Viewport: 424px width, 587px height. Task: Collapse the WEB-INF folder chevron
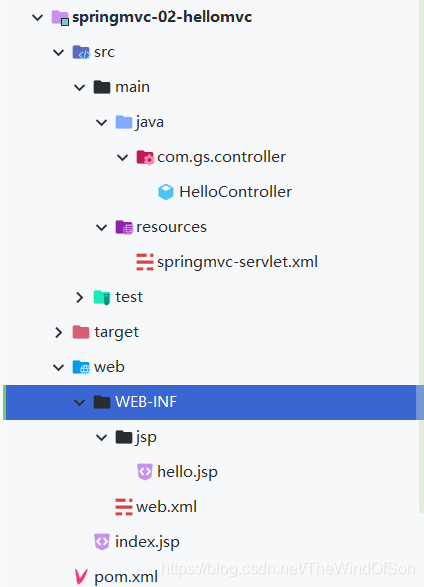pos(80,402)
